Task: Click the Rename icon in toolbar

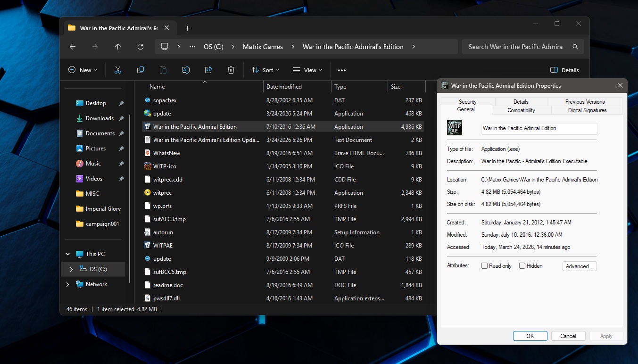Action: [x=186, y=70]
